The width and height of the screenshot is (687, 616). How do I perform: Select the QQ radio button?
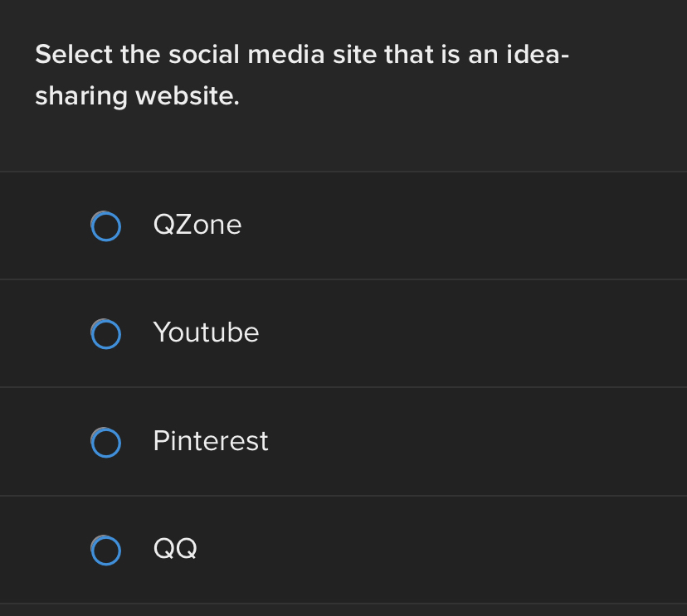(105, 550)
